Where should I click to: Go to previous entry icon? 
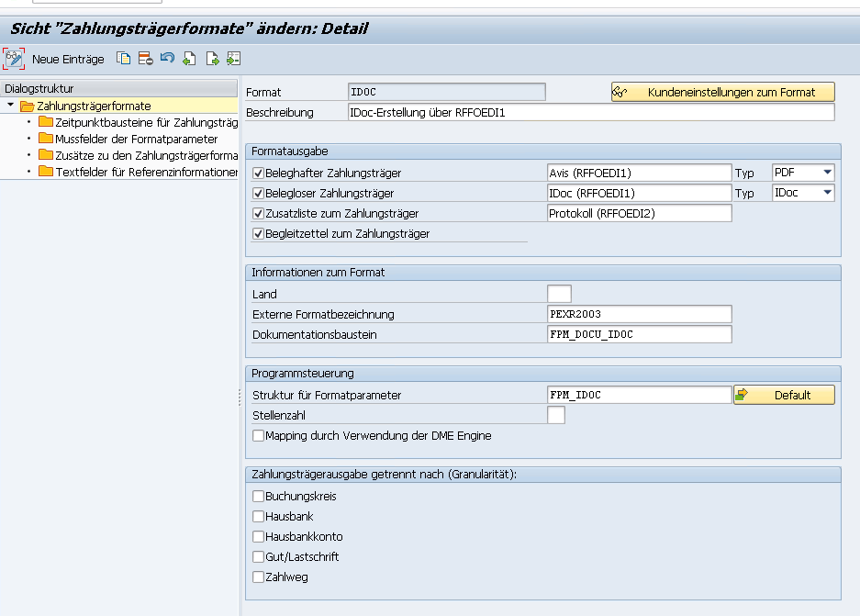189,59
